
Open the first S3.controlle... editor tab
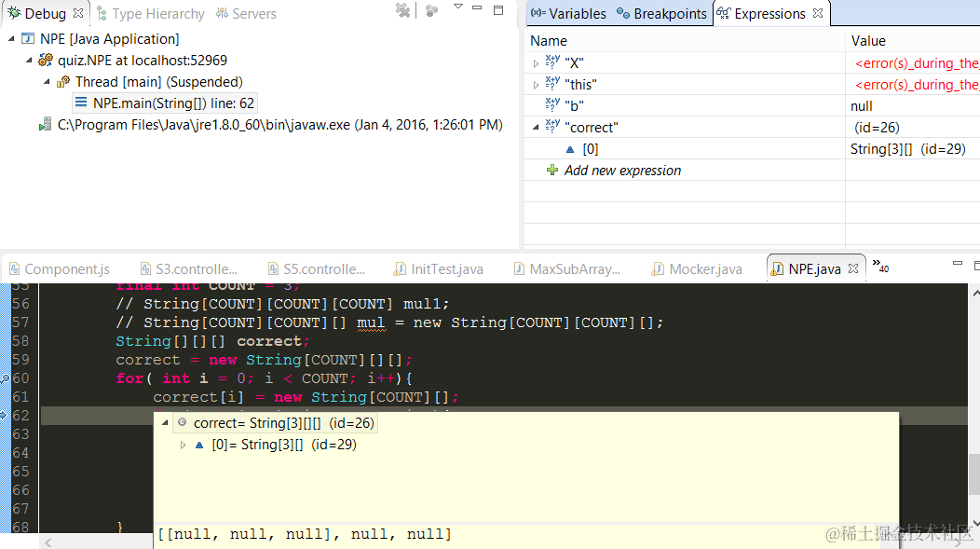pyautogui.click(x=189, y=269)
